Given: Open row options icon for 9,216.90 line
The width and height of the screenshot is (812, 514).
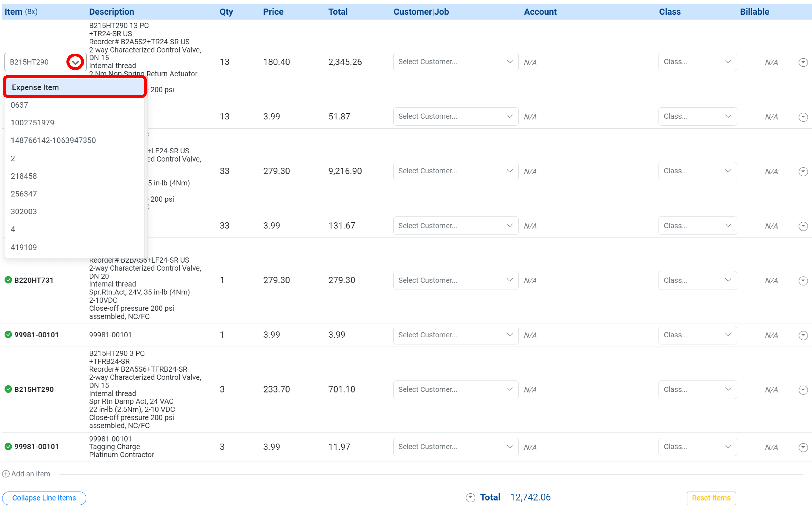Looking at the screenshot, I should pyautogui.click(x=803, y=172).
